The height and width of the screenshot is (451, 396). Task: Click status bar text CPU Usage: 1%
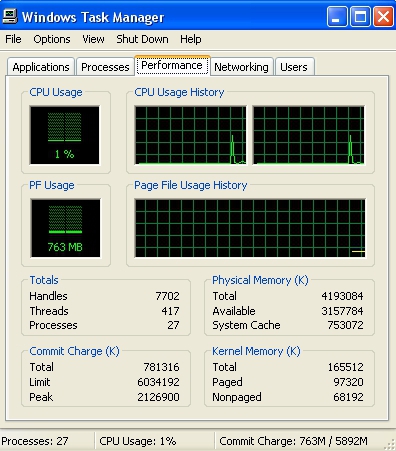[138, 441]
